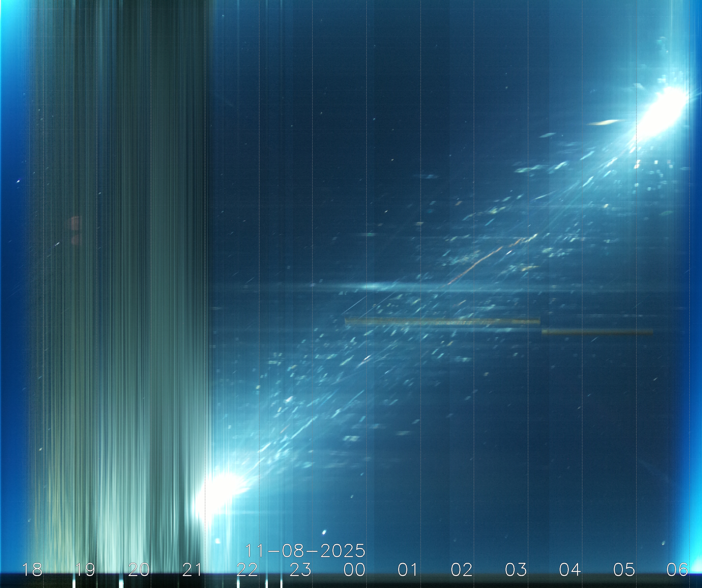The width and height of the screenshot is (702, 588).
Task: Select the 04 hour marker
Action: pos(570,569)
